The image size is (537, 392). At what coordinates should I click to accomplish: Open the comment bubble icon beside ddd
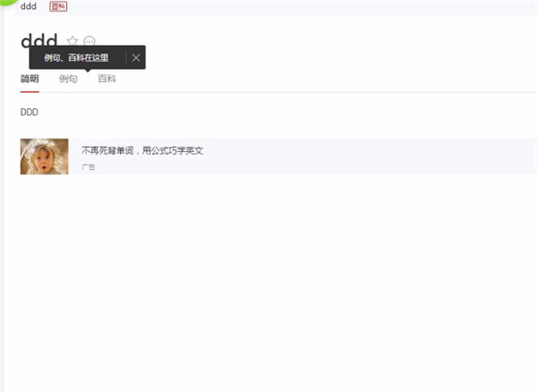[x=89, y=41]
